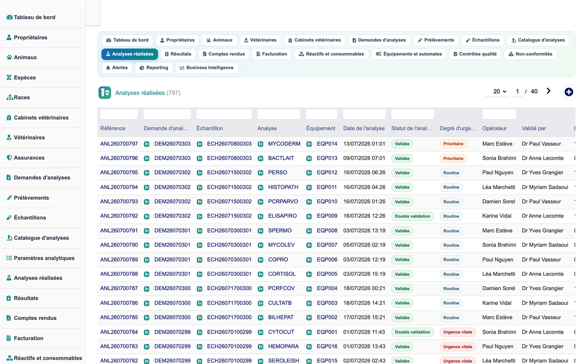This screenshot has width=588, height=364.
Task: Click the Analyses réalisées flask icon in sidebar
Action: point(9,278)
